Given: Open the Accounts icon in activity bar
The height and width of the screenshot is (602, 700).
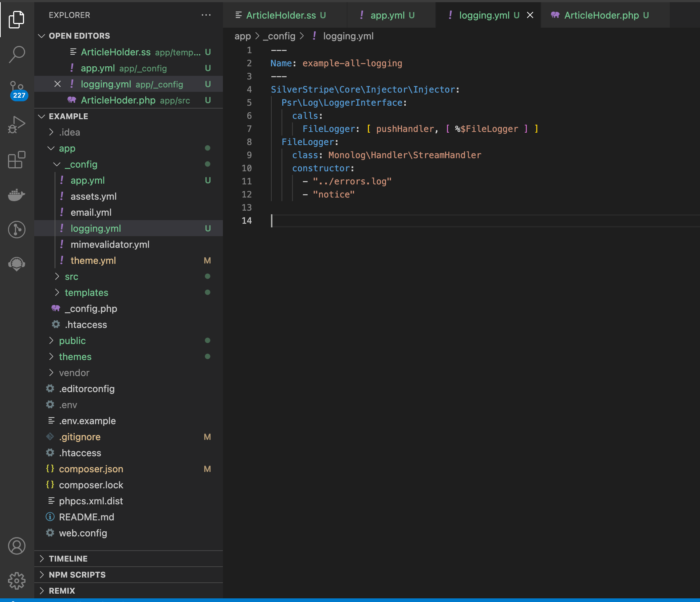Looking at the screenshot, I should point(17,546).
